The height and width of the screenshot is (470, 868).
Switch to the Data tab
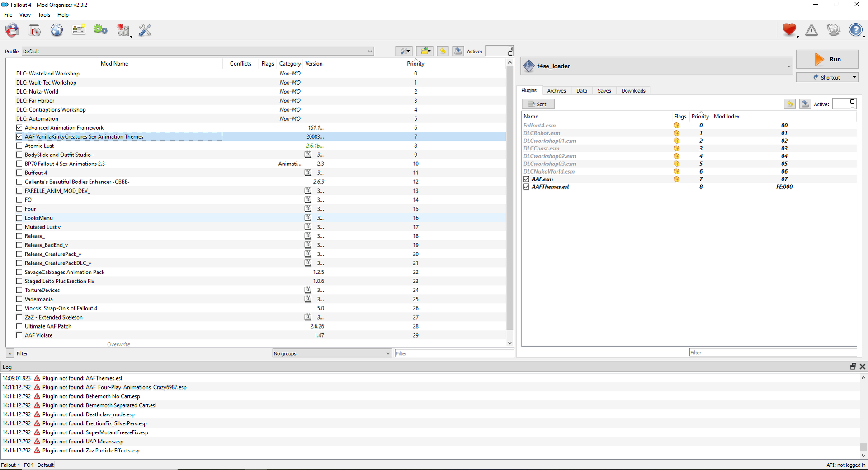click(582, 91)
